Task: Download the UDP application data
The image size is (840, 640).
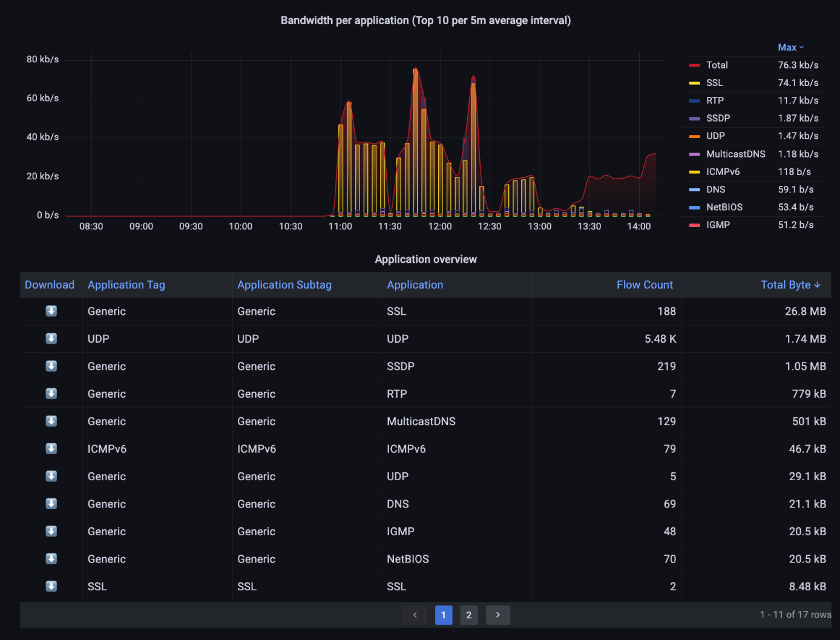Action: coord(51,338)
